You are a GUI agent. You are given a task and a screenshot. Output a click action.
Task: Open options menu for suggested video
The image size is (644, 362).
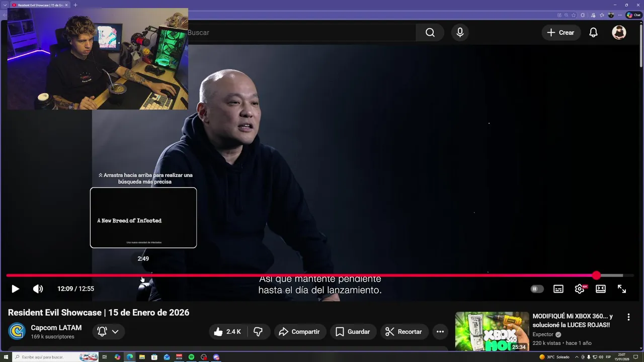coord(628,317)
